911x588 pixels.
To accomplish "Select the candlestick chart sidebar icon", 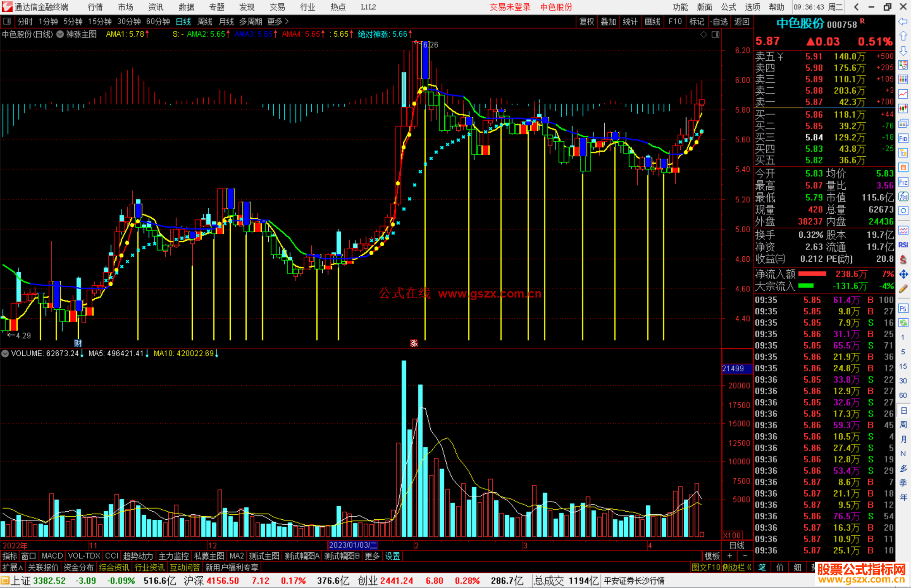I will (x=903, y=109).
